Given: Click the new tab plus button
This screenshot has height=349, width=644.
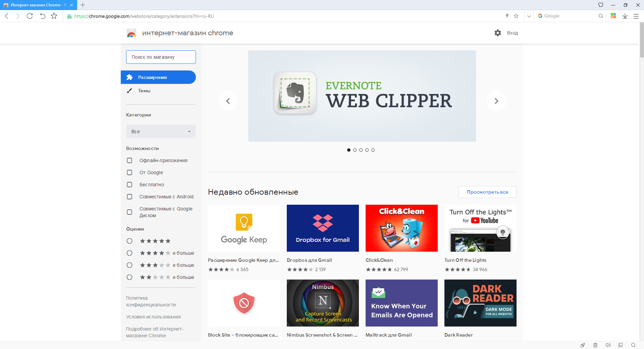Looking at the screenshot, I should pyautogui.click(x=83, y=5).
